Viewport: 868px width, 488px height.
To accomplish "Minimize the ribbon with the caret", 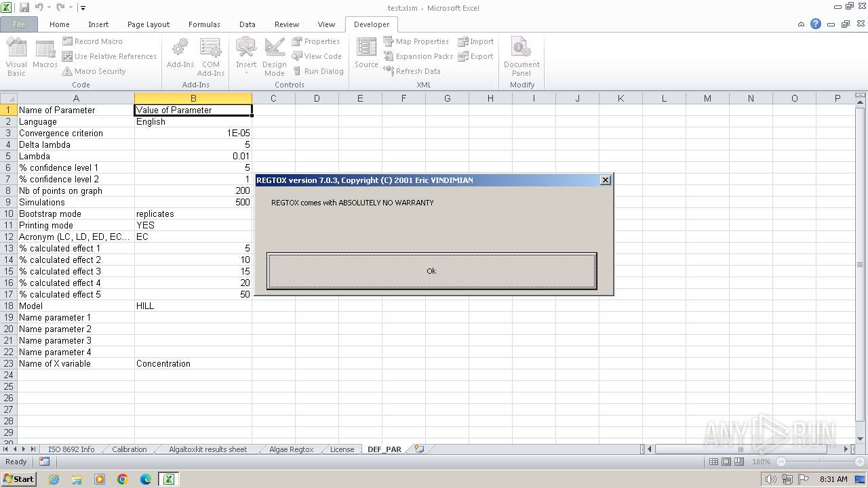I will (802, 24).
